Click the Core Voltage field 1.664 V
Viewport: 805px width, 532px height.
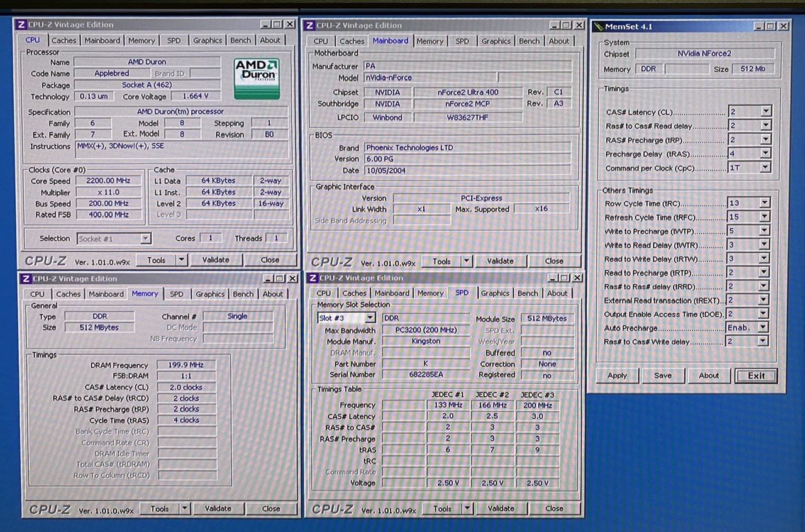tap(195, 96)
